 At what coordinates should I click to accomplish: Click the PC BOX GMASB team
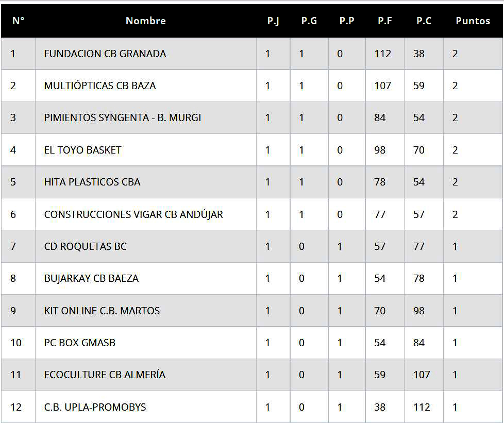coord(80,343)
